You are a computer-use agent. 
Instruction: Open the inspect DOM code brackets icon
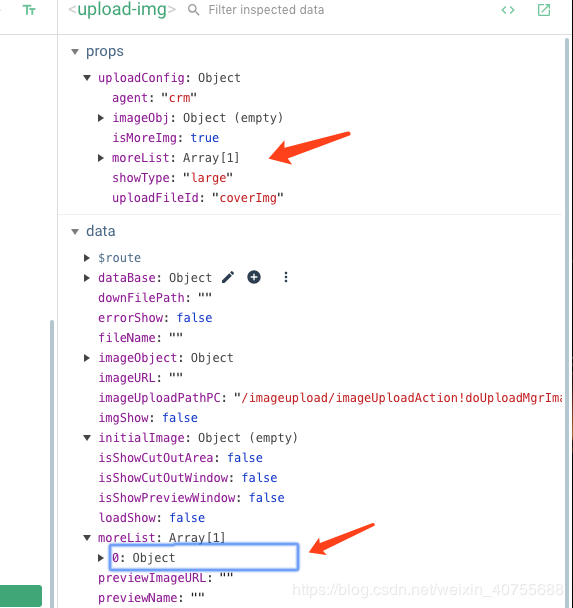(x=508, y=10)
